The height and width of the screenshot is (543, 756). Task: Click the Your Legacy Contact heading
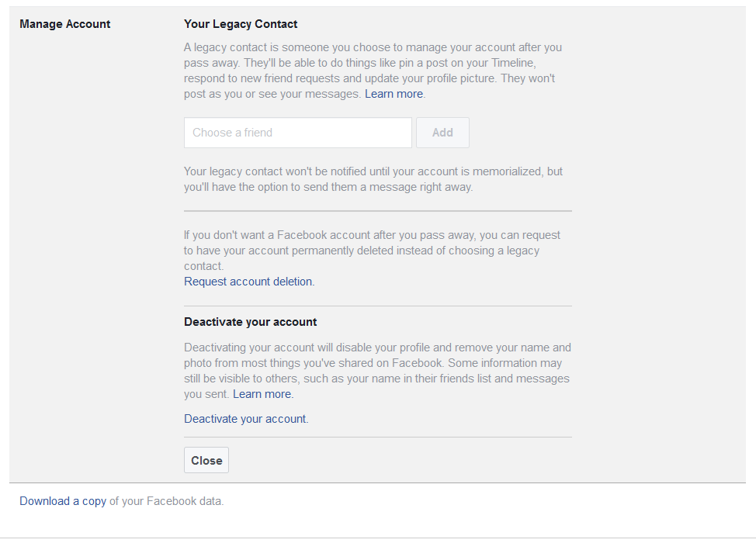[x=241, y=24]
